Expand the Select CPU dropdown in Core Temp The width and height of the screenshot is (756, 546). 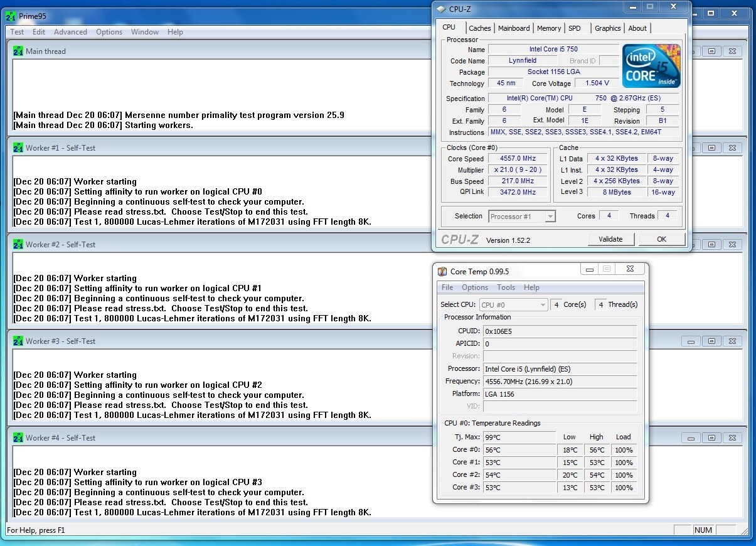click(513, 305)
